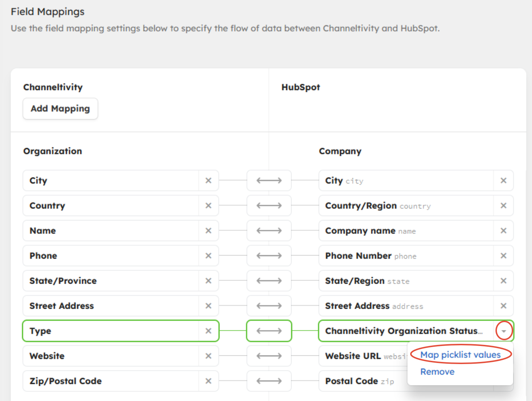Toggle sync direction arrow for Country row
532x401 pixels.
(x=269, y=206)
